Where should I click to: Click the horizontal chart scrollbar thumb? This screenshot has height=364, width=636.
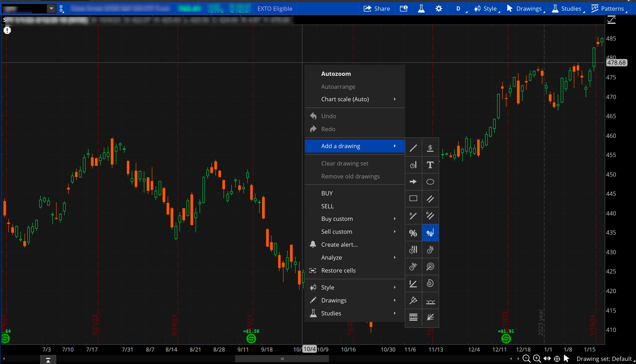coord(282,359)
